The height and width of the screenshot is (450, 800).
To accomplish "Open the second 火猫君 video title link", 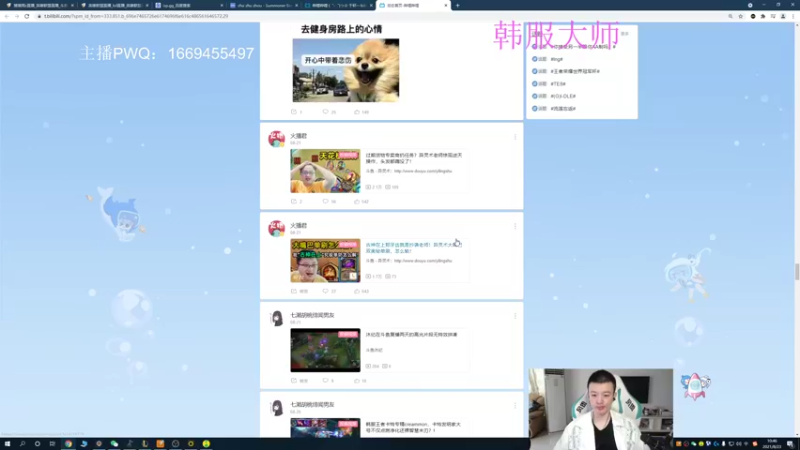I will point(414,247).
